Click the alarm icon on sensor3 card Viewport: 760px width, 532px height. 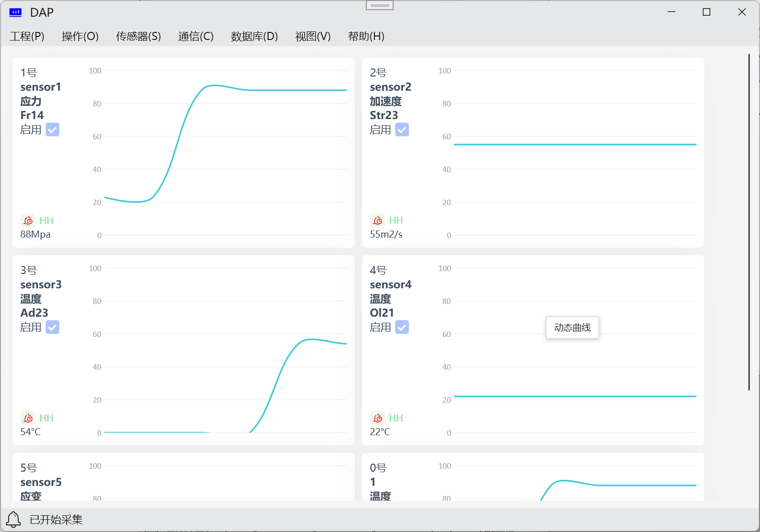[28, 418]
